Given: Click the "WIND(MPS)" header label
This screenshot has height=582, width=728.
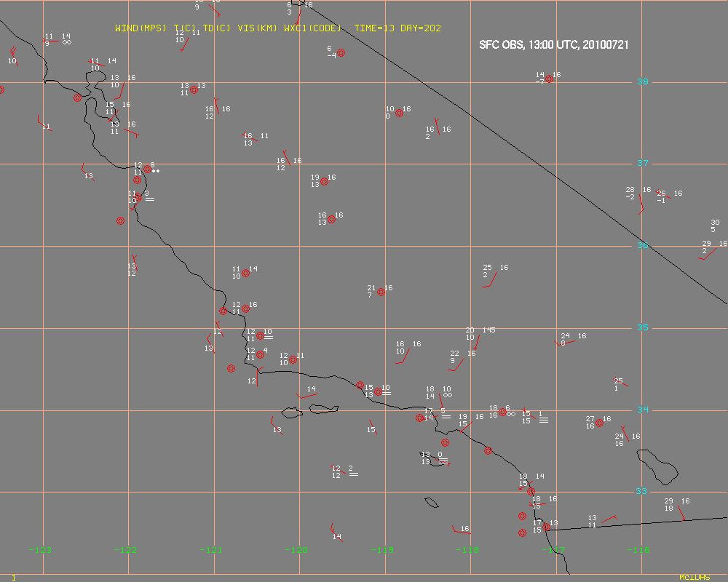Looking at the screenshot, I should (141, 28).
